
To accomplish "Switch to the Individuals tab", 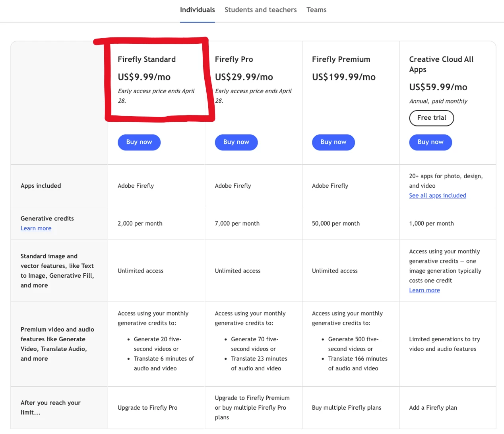I will pyautogui.click(x=197, y=10).
